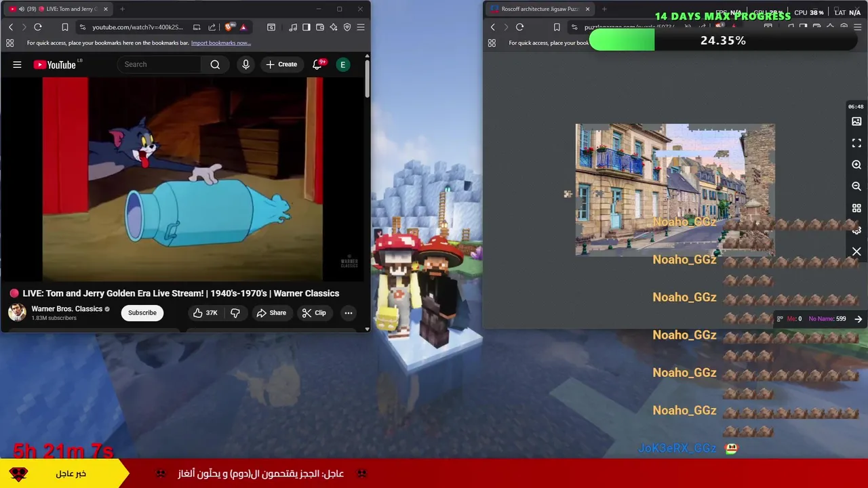Go back in the YouTube browser window

click(x=11, y=27)
